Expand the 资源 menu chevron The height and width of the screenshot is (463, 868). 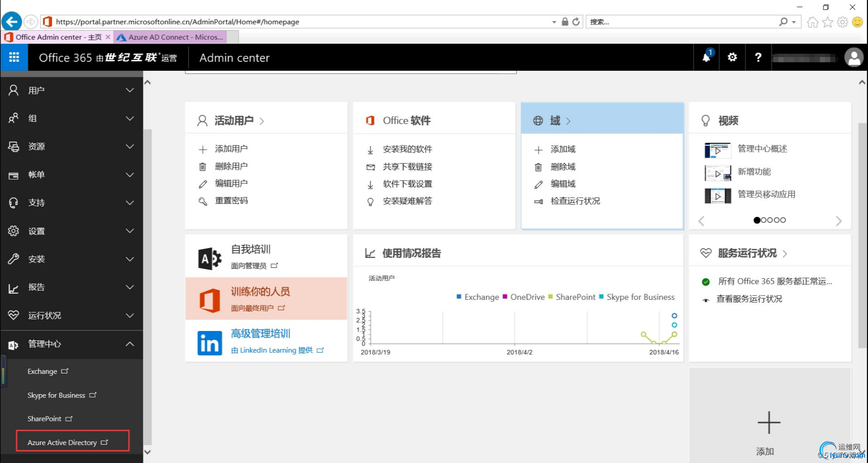point(130,147)
